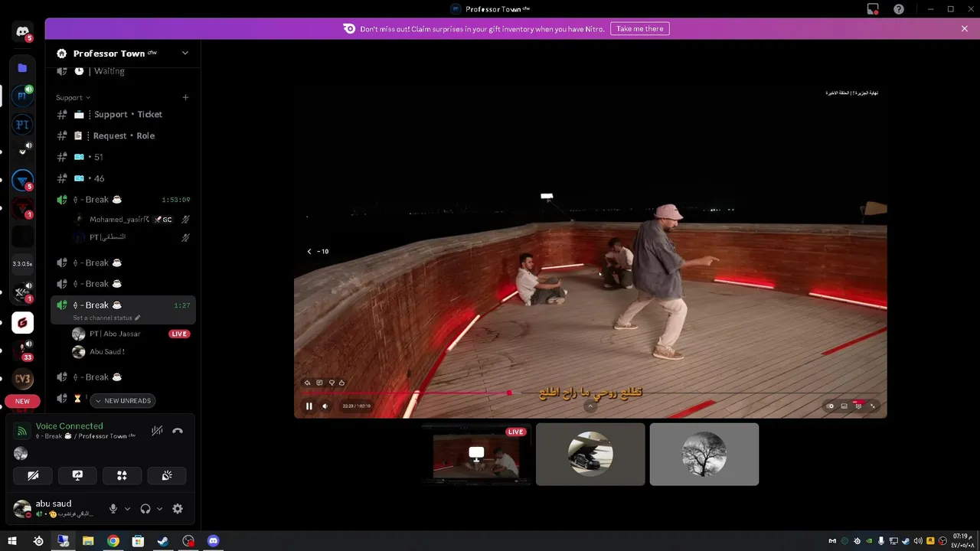Image resolution: width=980 pixels, height=551 pixels.
Task: Open the CV3 server icon
Action: click(22, 379)
